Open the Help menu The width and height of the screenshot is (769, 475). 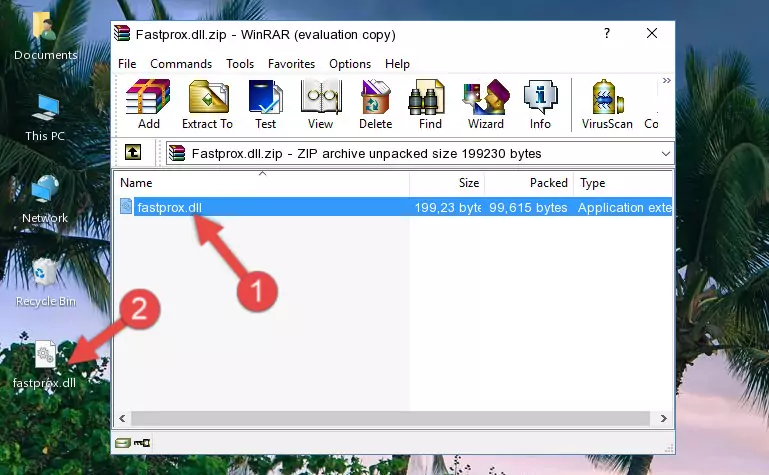(x=397, y=64)
